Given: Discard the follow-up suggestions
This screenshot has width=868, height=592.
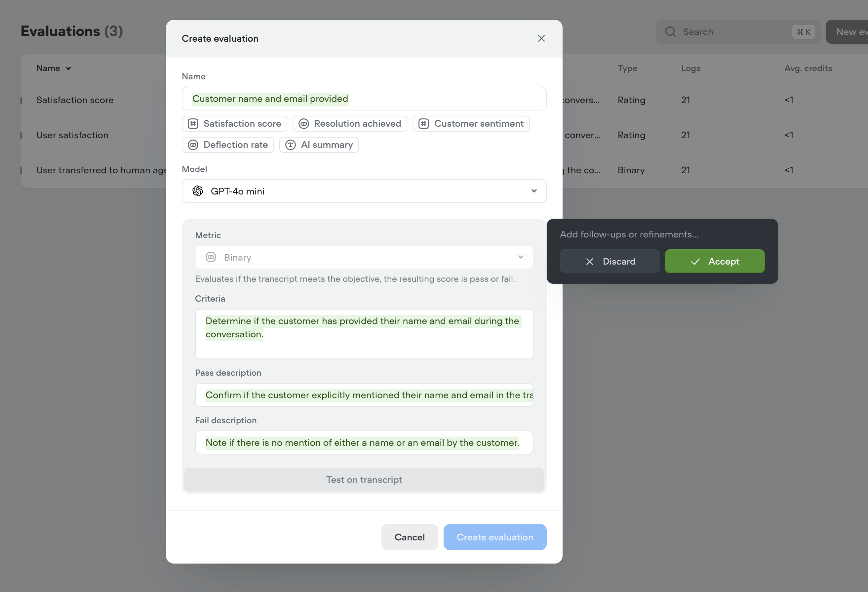Looking at the screenshot, I should click(610, 261).
